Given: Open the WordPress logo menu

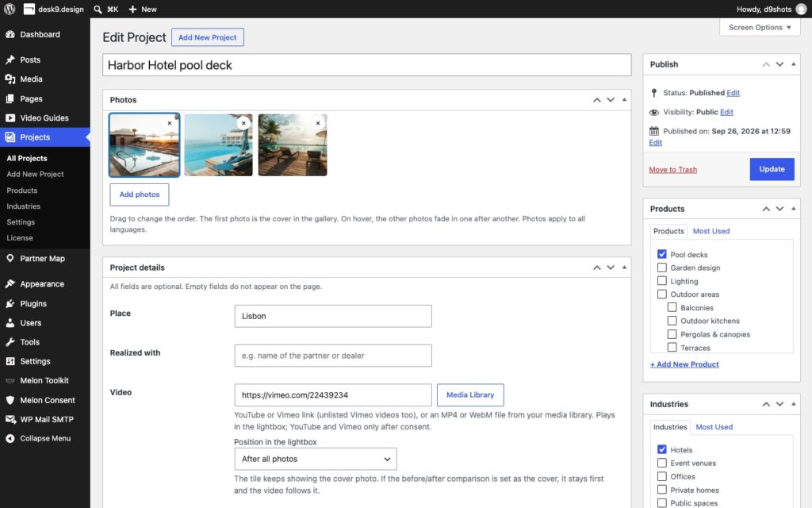Looking at the screenshot, I should pyautogui.click(x=10, y=9).
